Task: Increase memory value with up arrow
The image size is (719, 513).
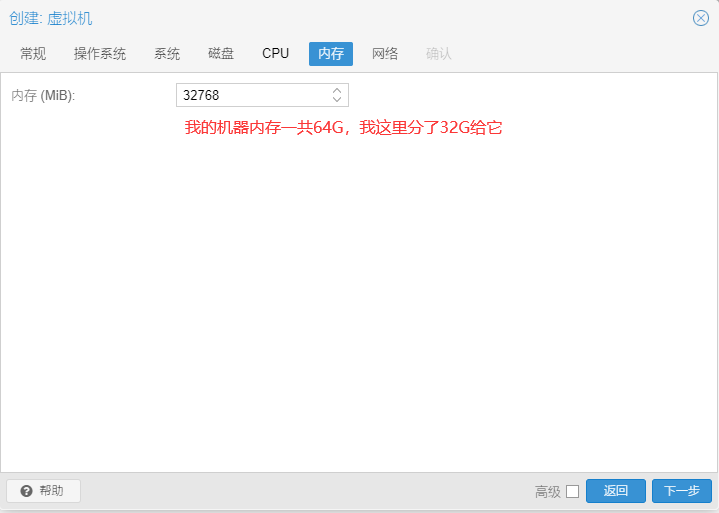Action: tap(337, 90)
